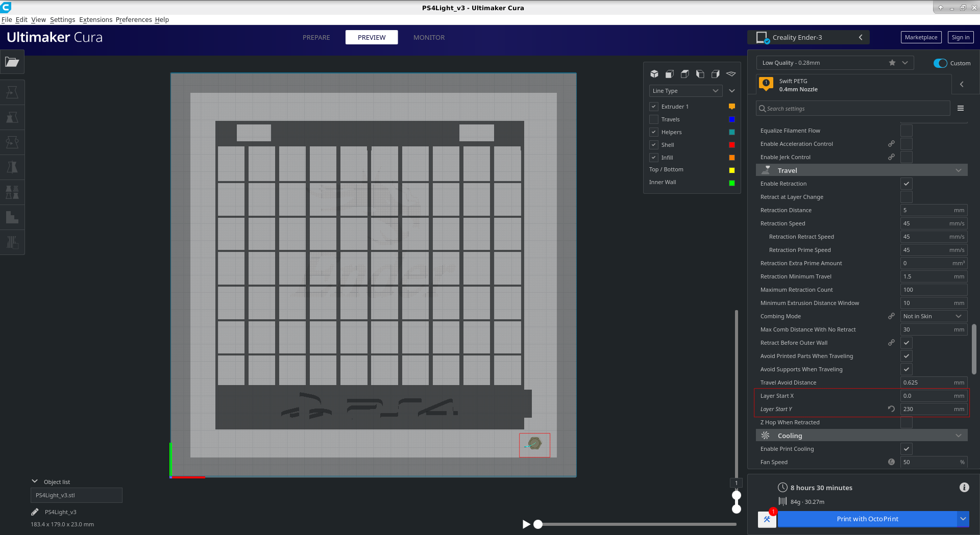Click link icon beside Retract Before Outer Wall
Image resolution: width=980 pixels, height=535 pixels.
click(891, 343)
